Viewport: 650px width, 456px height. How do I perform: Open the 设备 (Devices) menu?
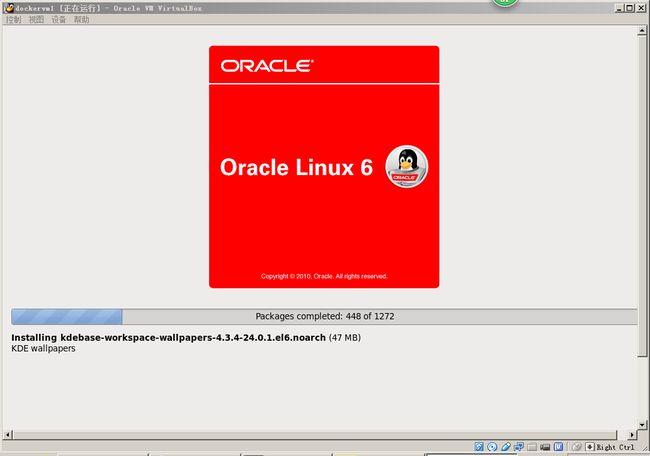tap(58, 19)
